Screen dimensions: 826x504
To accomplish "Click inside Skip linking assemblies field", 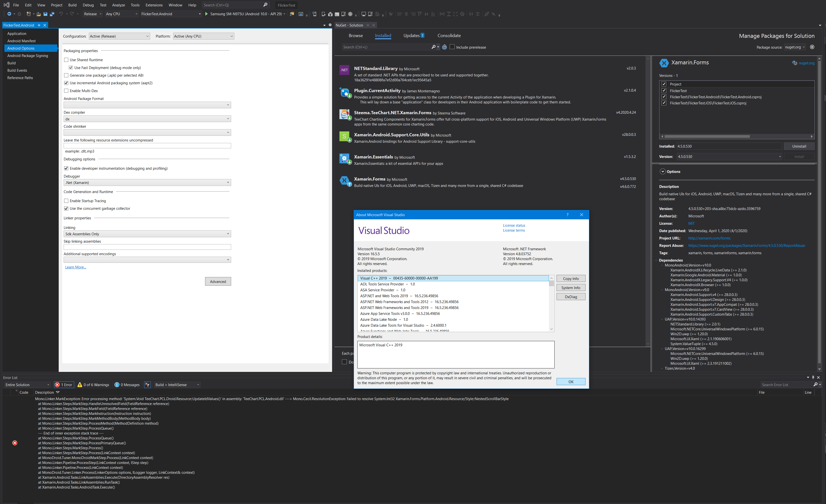I will [x=147, y=247].
